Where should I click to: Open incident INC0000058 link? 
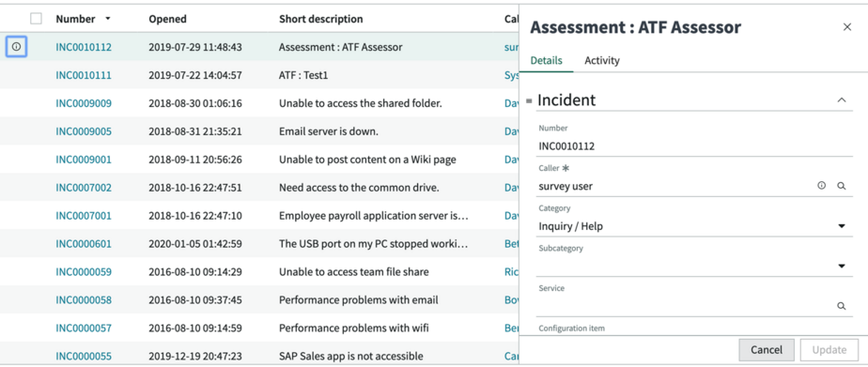[84, 300]
